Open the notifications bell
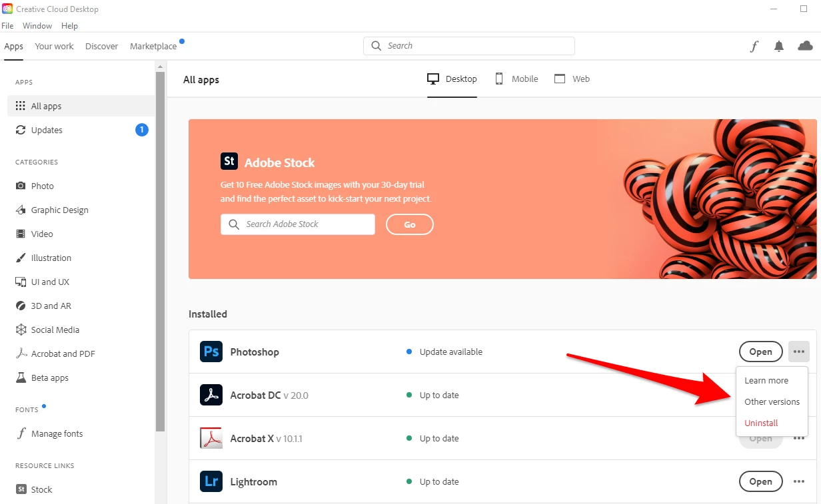Image resolution: width=821 pixels, height=504 pixels. point(779,46)
